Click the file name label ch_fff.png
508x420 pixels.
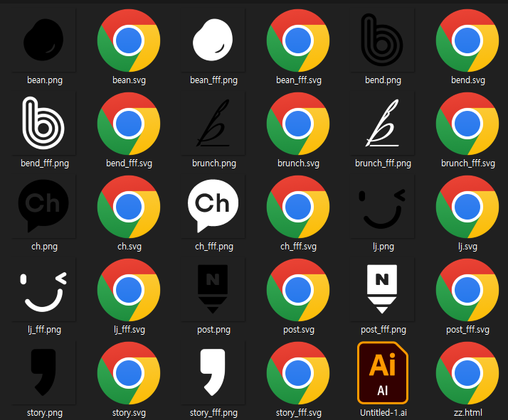pos(214,246)
